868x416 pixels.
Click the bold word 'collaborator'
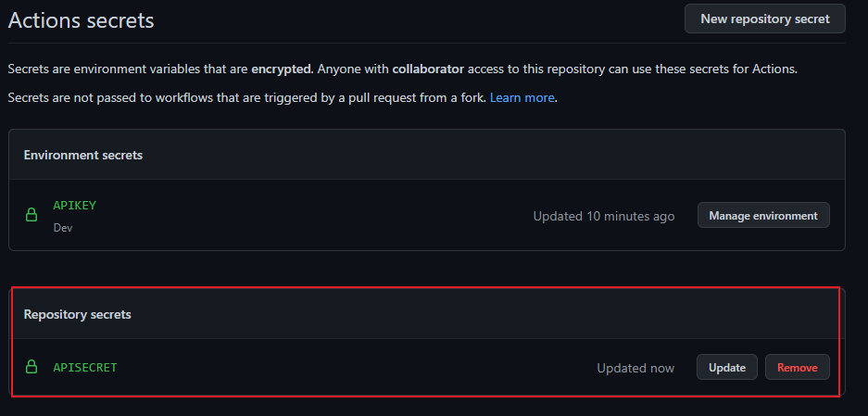[428, 69]
